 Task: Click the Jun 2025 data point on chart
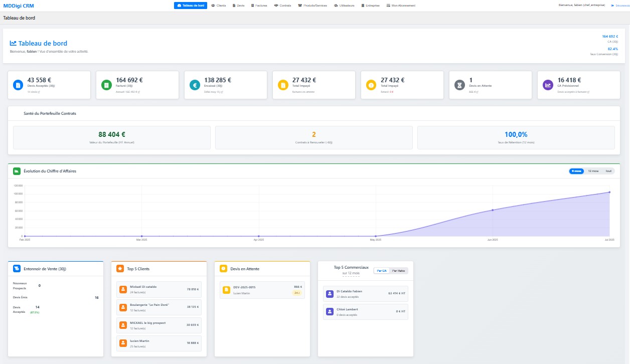pyautogui.click(x=493, y=210)
